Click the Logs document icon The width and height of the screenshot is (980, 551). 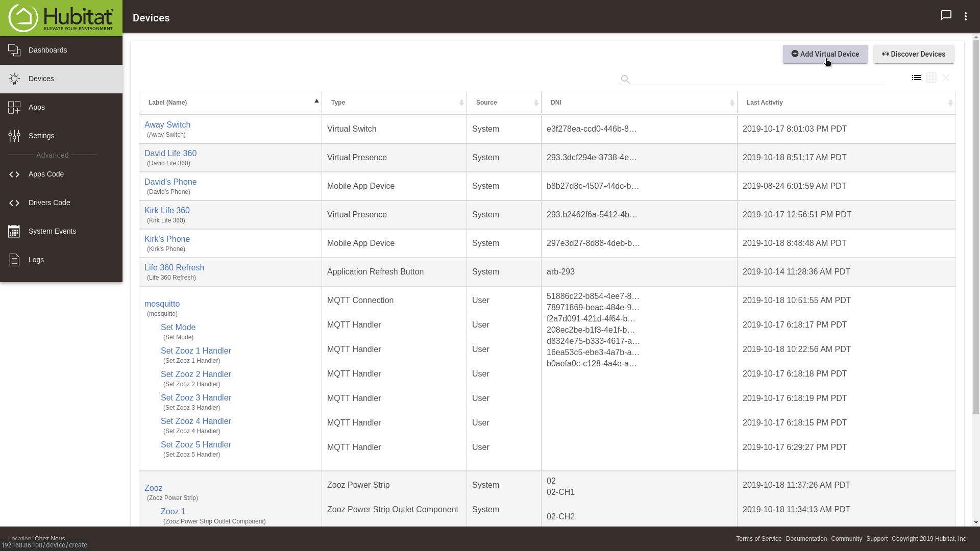pos(14,260)
